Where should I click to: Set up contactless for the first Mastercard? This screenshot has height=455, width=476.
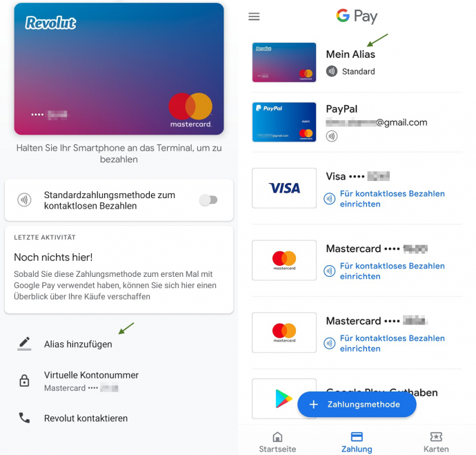pos(392,271)
